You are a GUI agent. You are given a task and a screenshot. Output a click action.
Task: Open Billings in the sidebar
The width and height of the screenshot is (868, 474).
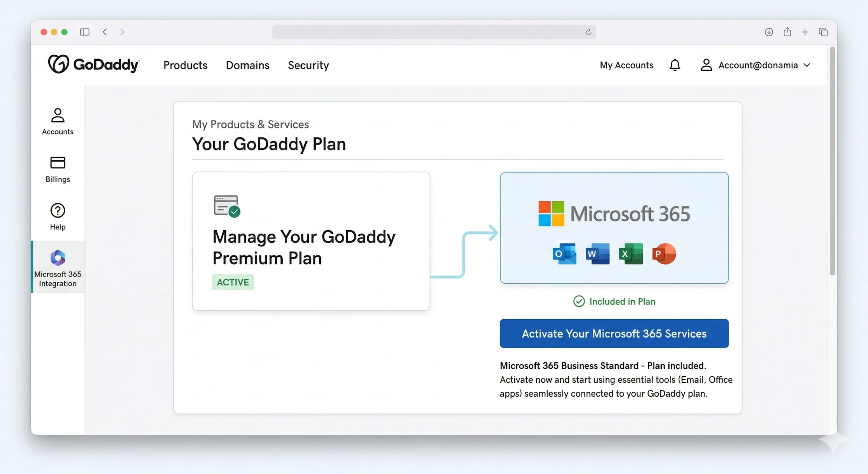tap(58, 169)
